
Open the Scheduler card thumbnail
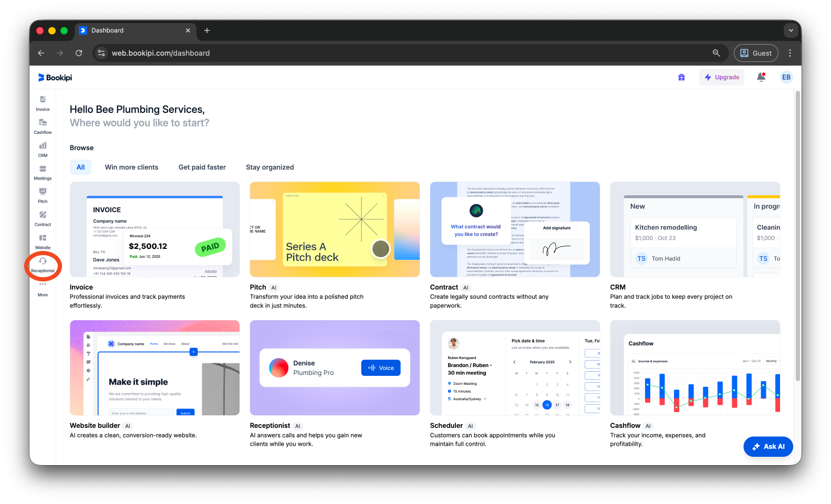[x=515, y=368]
